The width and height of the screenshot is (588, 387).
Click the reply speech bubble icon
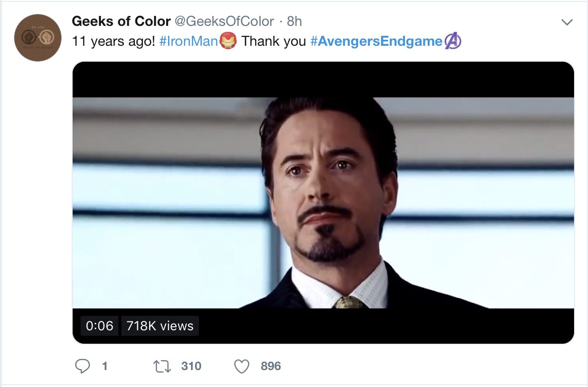82,367
